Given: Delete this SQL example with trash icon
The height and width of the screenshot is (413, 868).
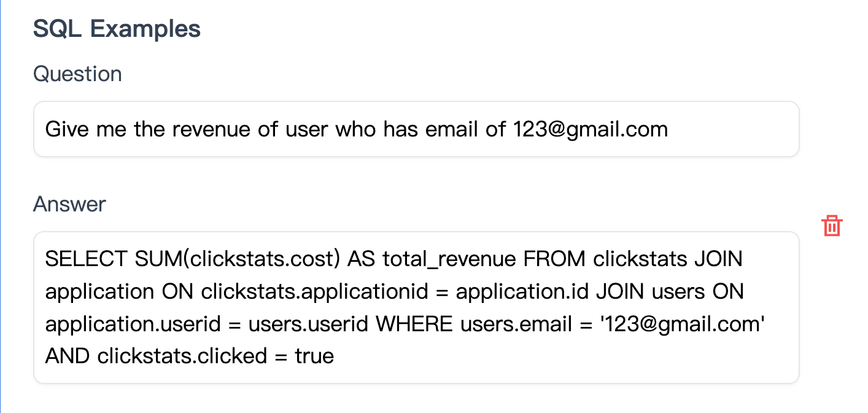Looking at the screenshot, I should click(x=832, y=226).
